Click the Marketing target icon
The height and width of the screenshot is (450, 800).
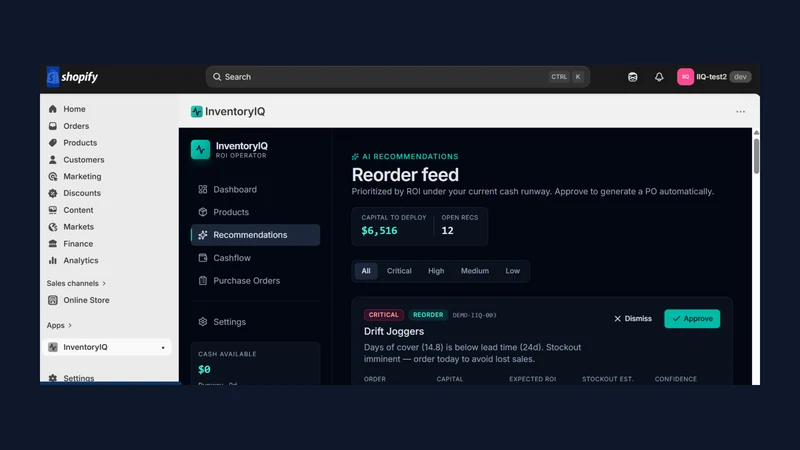[53, 177]
